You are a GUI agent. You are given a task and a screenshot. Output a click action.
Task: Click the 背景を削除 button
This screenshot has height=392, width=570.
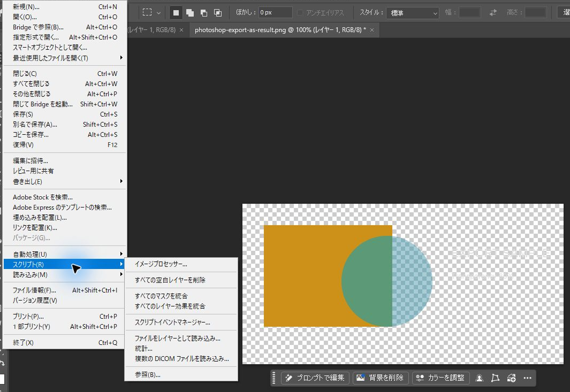(x=380, y=378)
